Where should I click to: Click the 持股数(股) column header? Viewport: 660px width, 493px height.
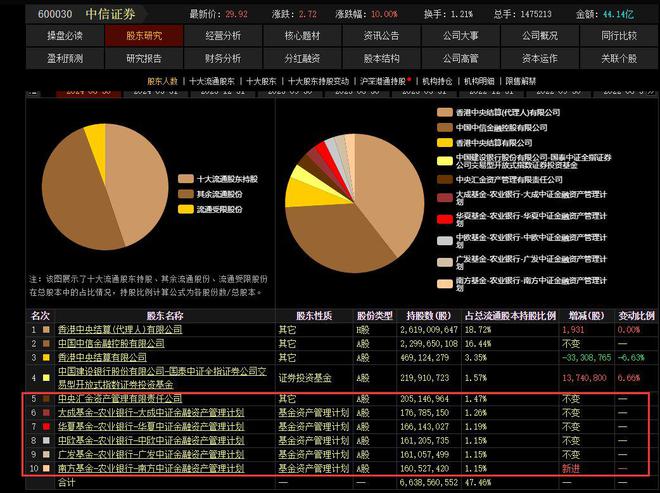click(x=428, y=316)
